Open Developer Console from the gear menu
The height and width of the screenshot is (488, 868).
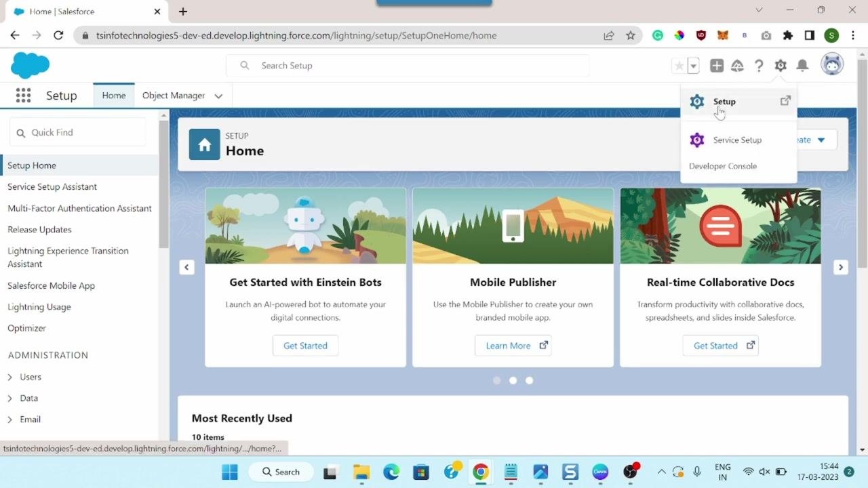click(x=723, y=166)
